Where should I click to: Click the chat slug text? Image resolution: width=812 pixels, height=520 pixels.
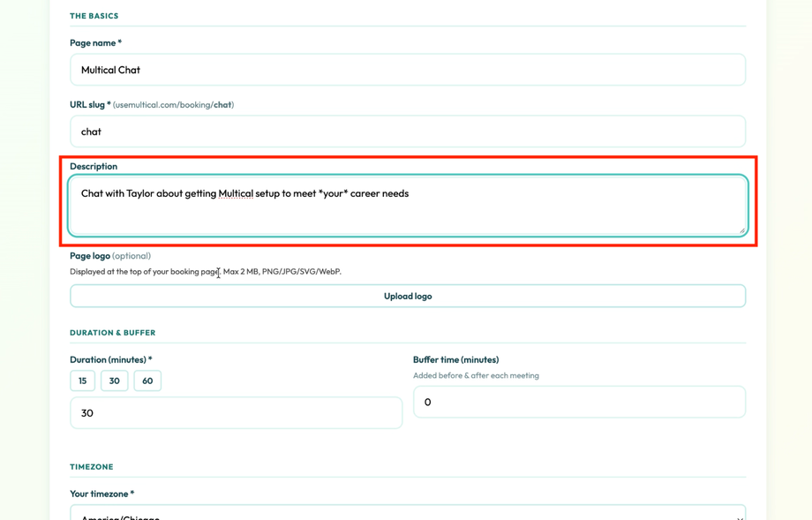[x=91, y=131]
